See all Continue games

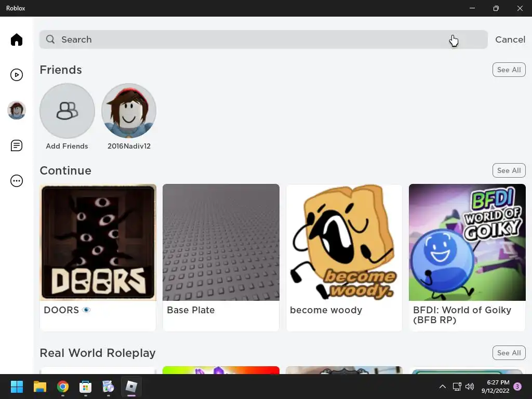coord(509,170)
